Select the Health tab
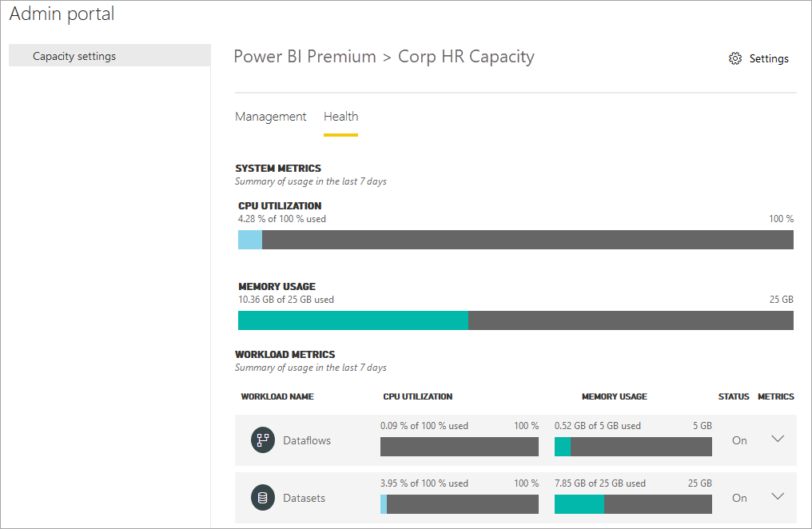This screenshot has width=812, height=529. point(340,117)
